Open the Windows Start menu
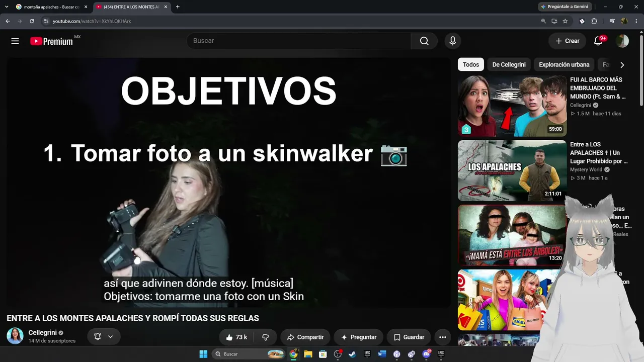 (203, 354)
